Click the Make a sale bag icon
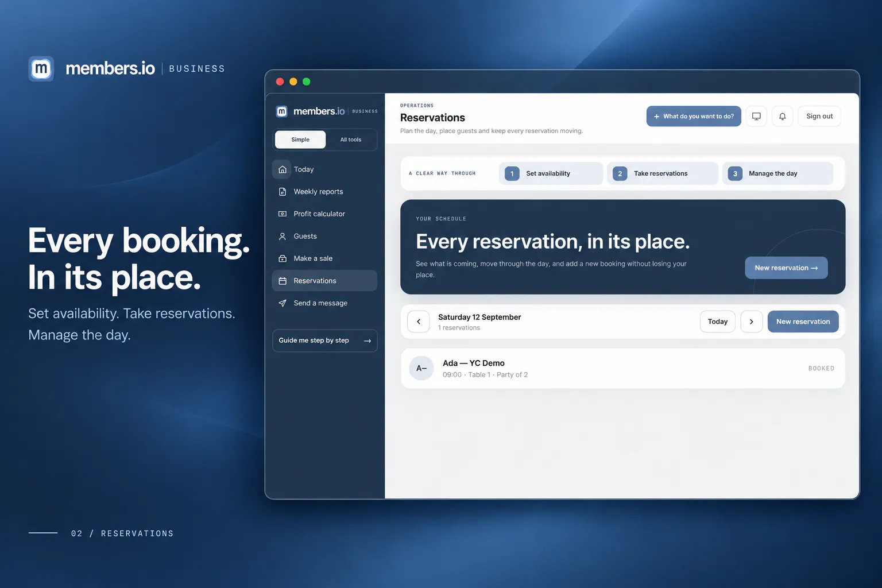Viewport: 882px width, 588px height. [x=282, y=258]
